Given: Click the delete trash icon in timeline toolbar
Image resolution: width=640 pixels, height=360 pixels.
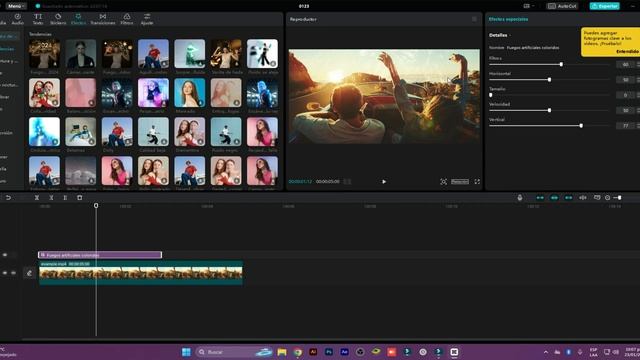Looking at the screenshot, I should pos(80,198).
